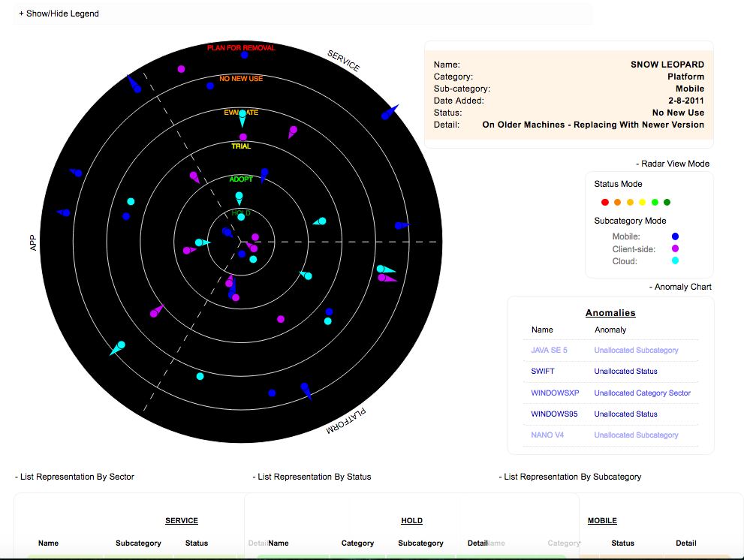Viewport: 744px width, 560px height.
Task: Click Unallocated Category Sector anomaly text
Action: (642, 393)
